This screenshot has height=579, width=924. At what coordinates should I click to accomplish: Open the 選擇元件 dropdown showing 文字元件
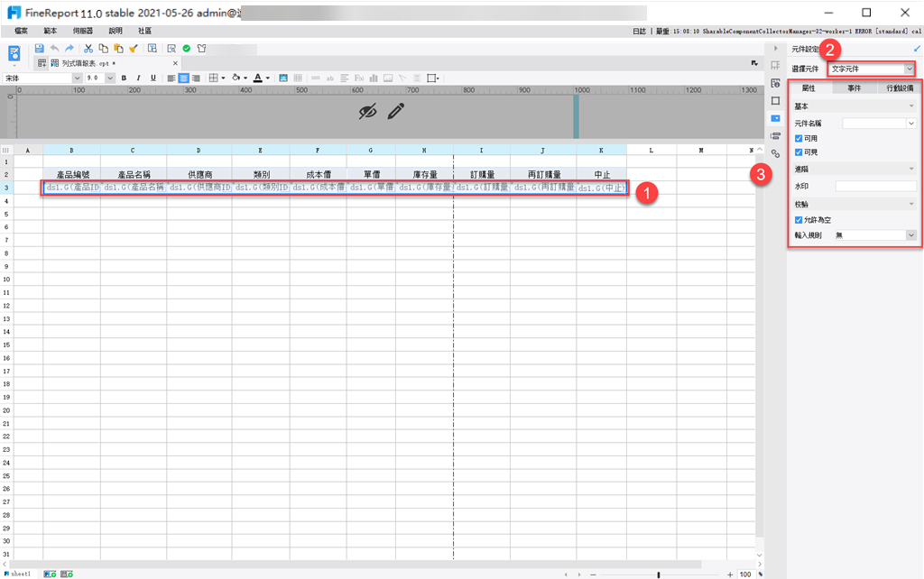click(872, 69)
